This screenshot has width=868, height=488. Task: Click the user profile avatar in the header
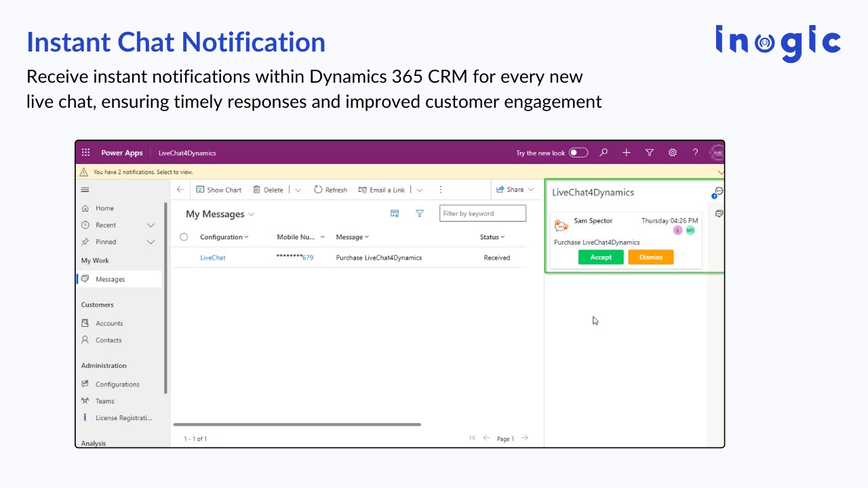(x=717, y=152)
